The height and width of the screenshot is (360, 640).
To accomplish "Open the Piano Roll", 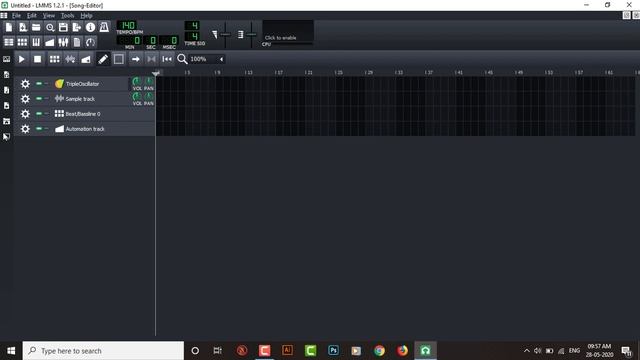I will (36, 42).
